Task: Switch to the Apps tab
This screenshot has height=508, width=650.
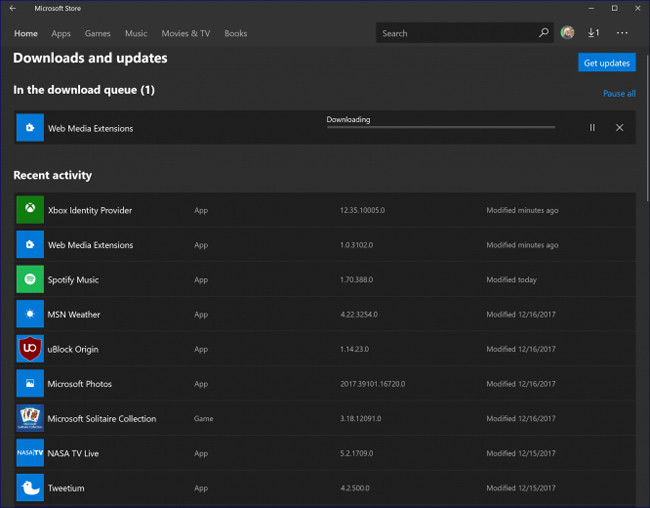Action: (61, 33)
